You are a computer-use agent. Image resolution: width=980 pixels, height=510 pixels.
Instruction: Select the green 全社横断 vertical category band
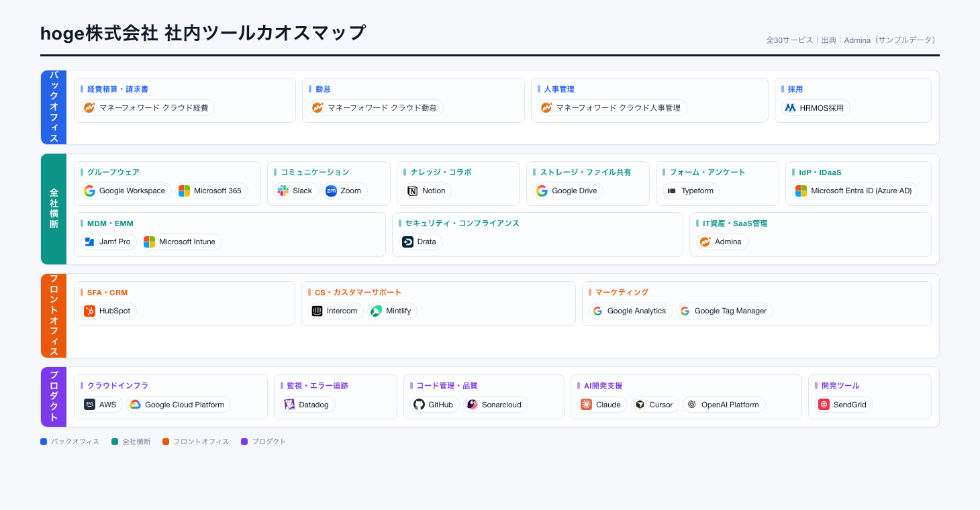tap(54, 209)
